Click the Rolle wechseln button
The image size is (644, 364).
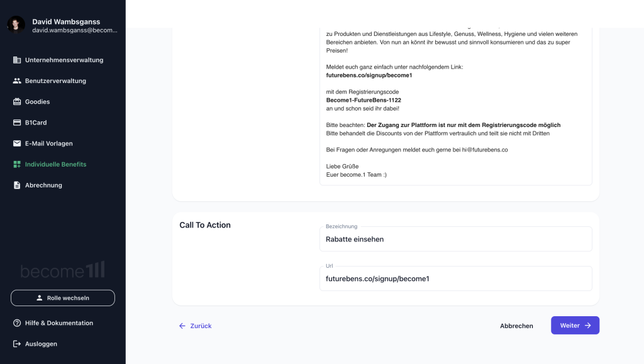point(63,298)
